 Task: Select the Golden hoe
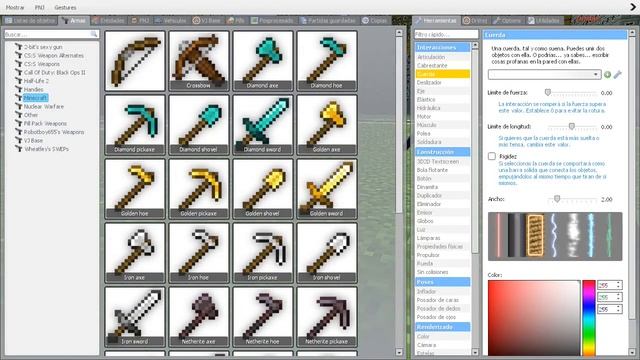pos(135,189)
